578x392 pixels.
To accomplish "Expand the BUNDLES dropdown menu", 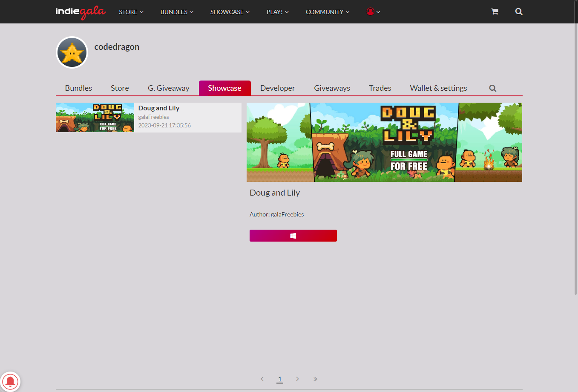I will pyautogui.click(x=177, y=12).
